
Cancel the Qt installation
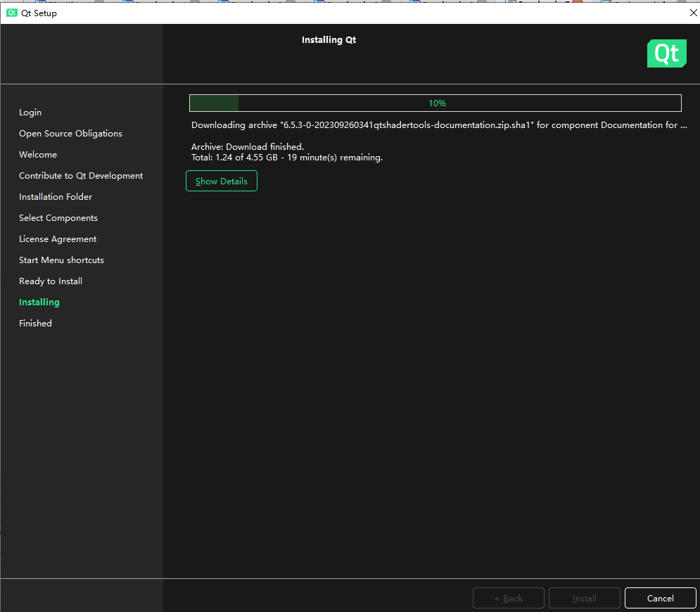(x=661, y=598)
